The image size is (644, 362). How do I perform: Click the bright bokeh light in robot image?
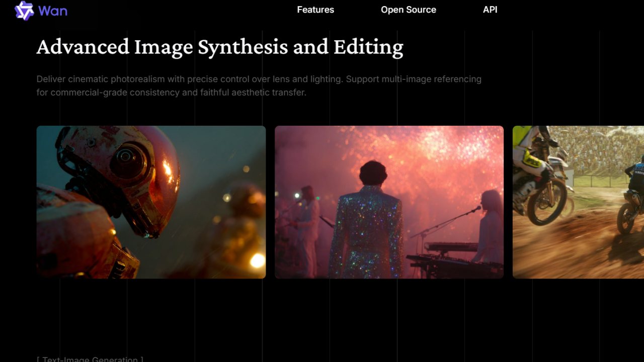pos(257,260)
